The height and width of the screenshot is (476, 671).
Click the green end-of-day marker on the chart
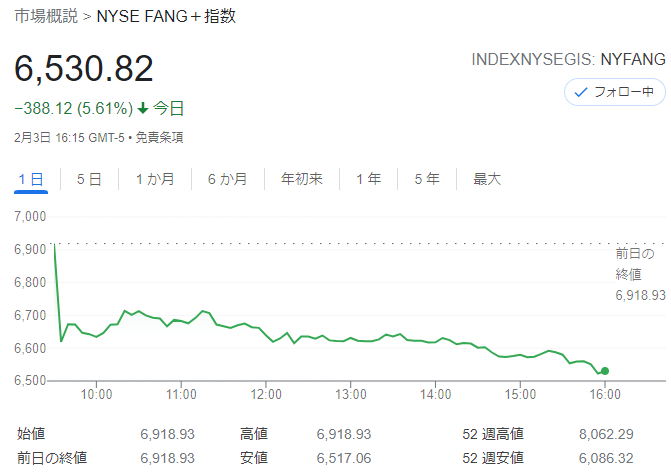tap(605, 371)
